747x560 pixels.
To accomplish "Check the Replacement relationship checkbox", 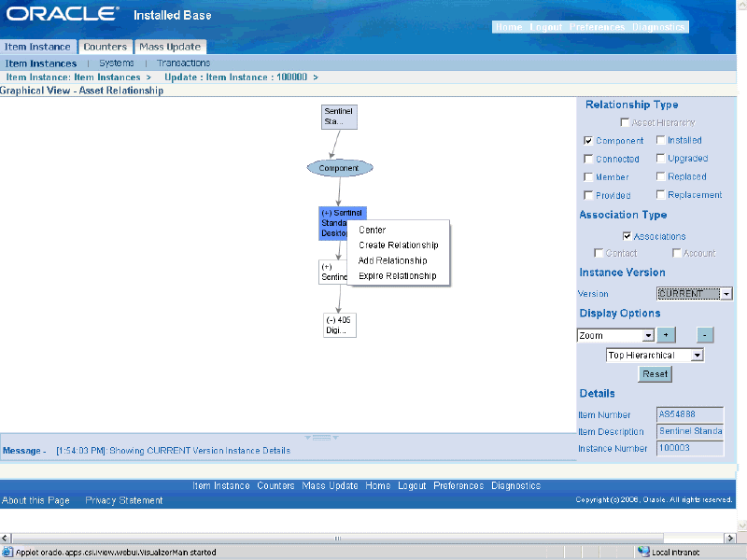I will coord(660,195).
